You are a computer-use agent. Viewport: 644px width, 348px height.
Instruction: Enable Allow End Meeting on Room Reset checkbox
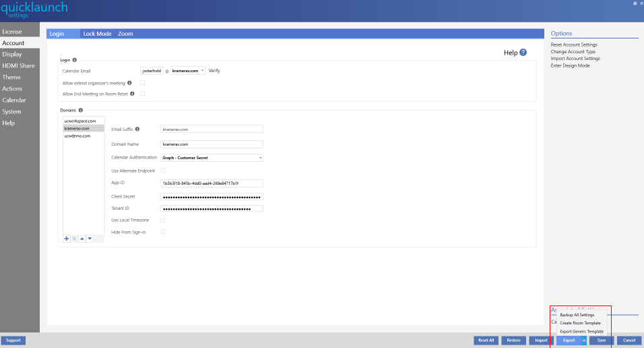[143, 93]
